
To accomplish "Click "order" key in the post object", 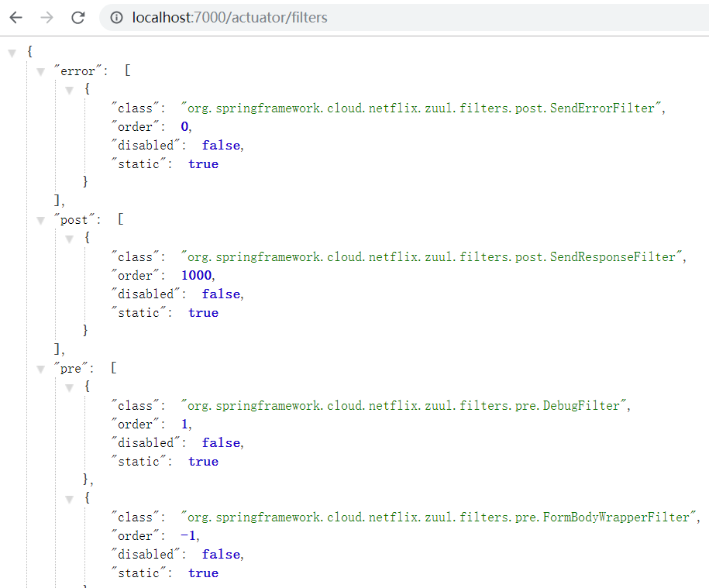I will [x=135, y=275].
